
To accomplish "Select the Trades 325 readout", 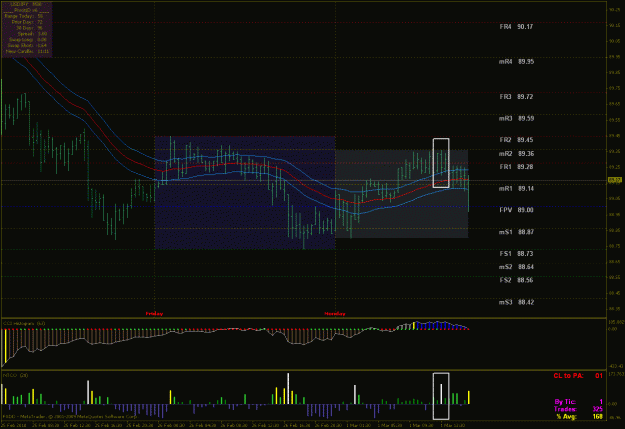I will [x=578, y=409].
